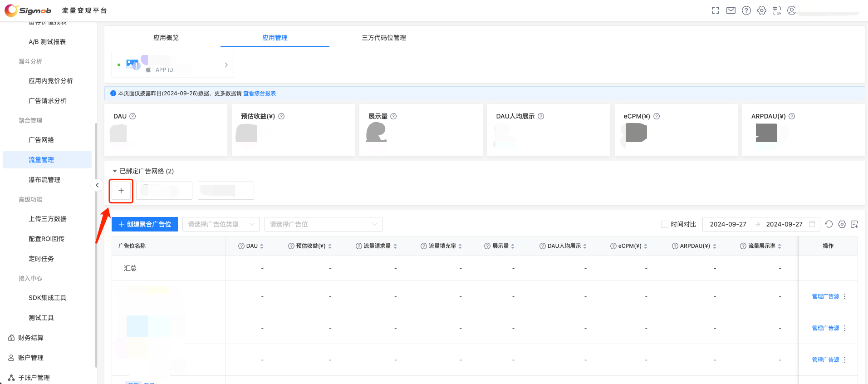Open the header settings gear icon
This screenshot has width=868, height=384.
762,10
